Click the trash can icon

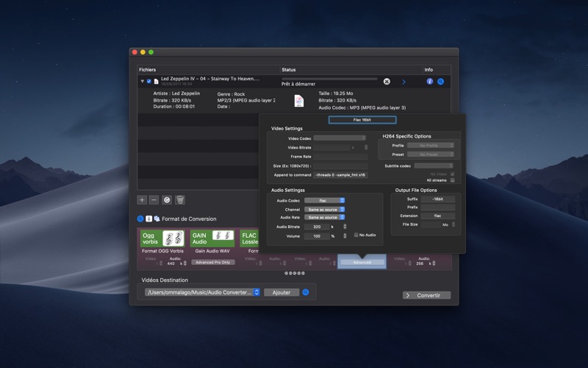pyautogui.click(x=180, y=200)
